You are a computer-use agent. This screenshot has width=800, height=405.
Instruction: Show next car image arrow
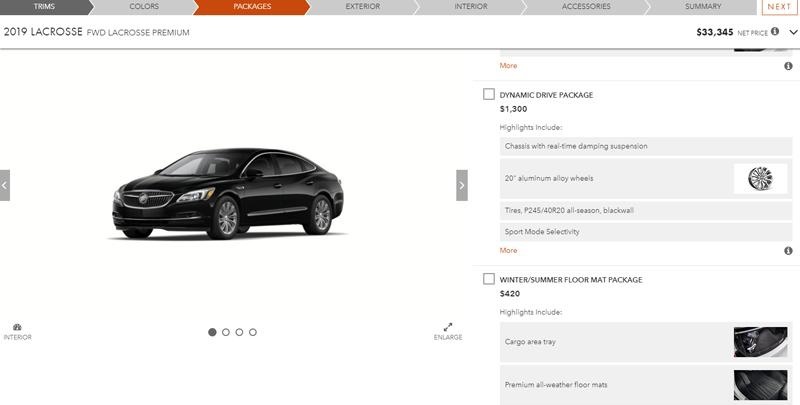462,185
